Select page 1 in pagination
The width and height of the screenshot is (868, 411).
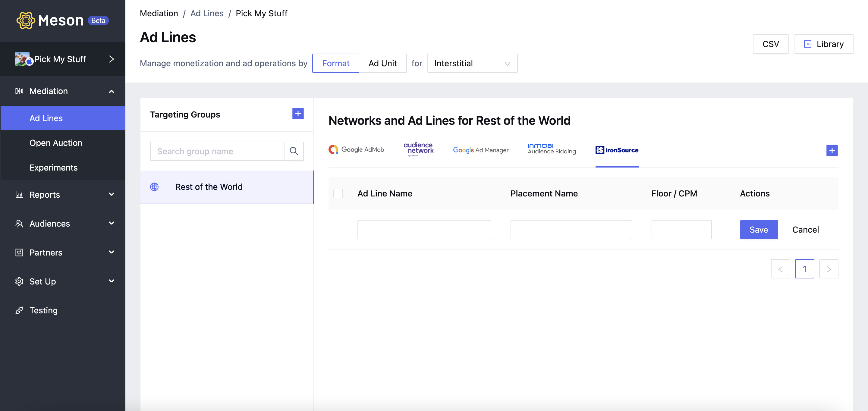[x=805, y=269]
